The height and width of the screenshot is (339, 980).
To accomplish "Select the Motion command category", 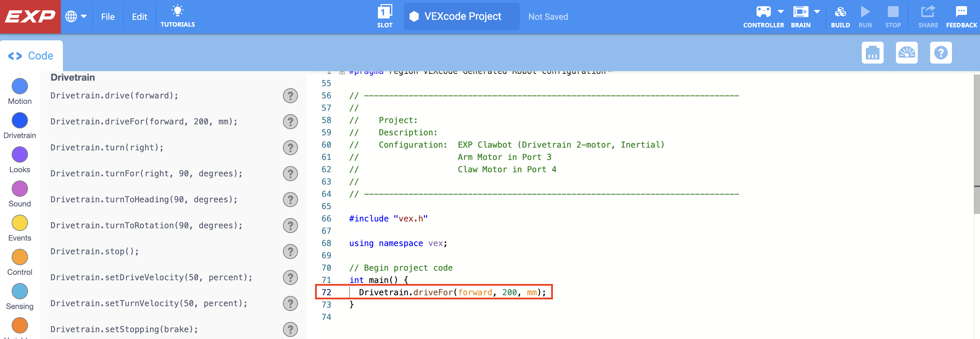I will tap(19, 86).
